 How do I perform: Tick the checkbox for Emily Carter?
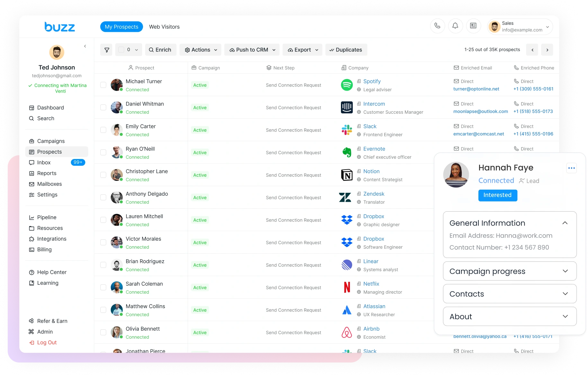[x=103, y=130]
